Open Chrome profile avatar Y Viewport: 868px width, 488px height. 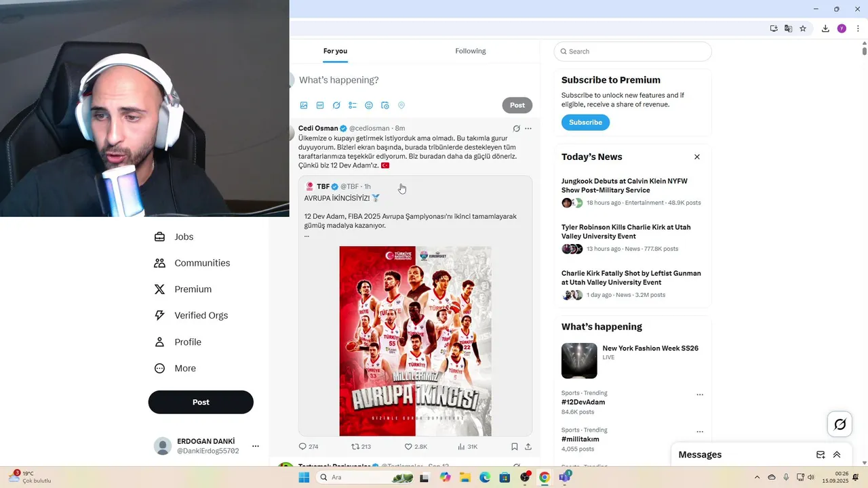click(x=842, y=28)
